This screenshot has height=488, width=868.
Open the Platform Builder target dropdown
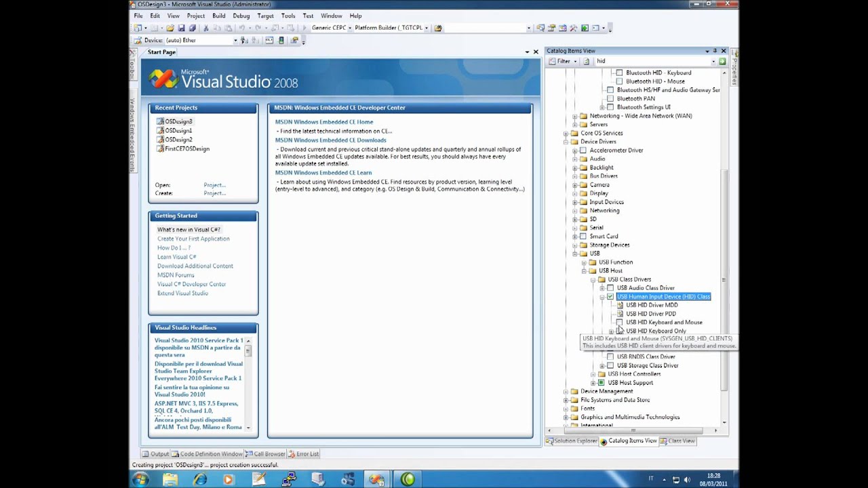426,28
